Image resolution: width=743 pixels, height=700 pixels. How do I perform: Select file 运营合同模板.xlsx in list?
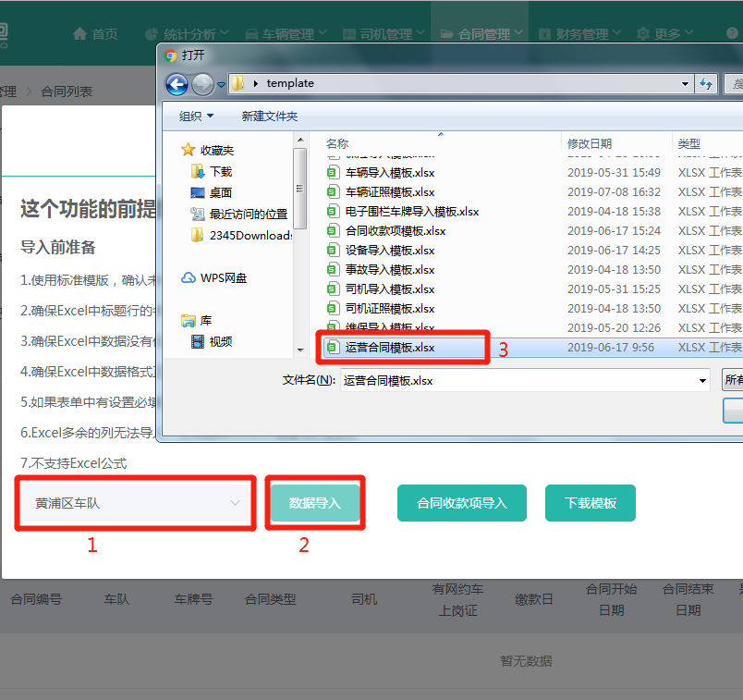coord(389,348)
